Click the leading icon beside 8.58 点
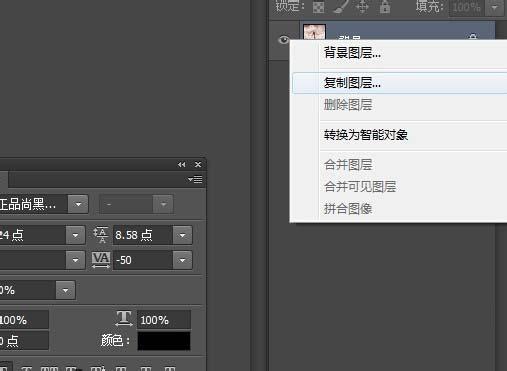Screen dimensions: 507x371 coord(101,235)
